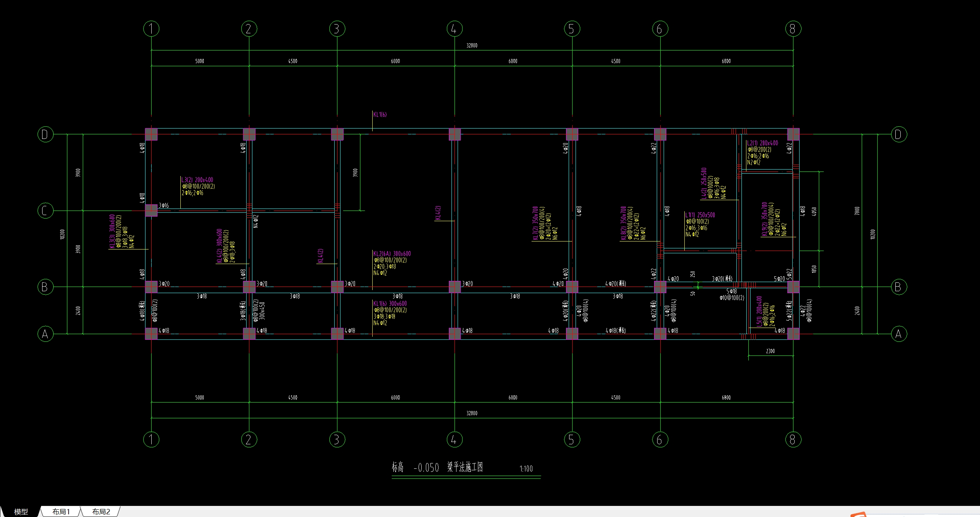Select the 300x450 section size text
This screenshot has width=980, height=517.
tap(262, 311)
